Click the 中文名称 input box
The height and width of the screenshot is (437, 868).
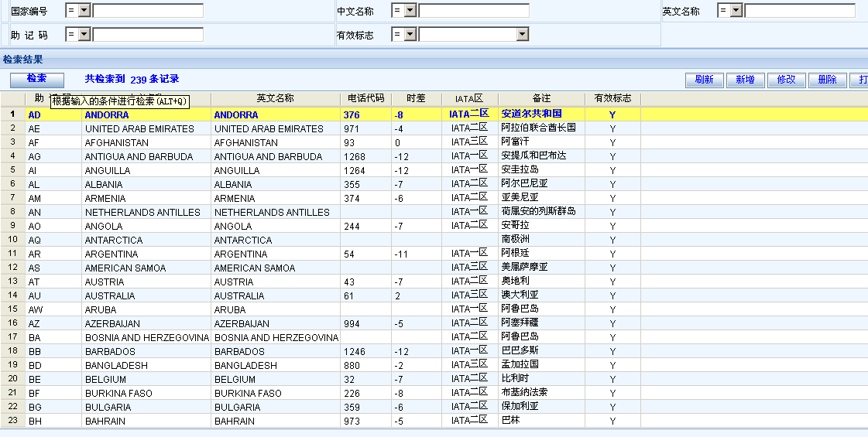coord(474,11)
